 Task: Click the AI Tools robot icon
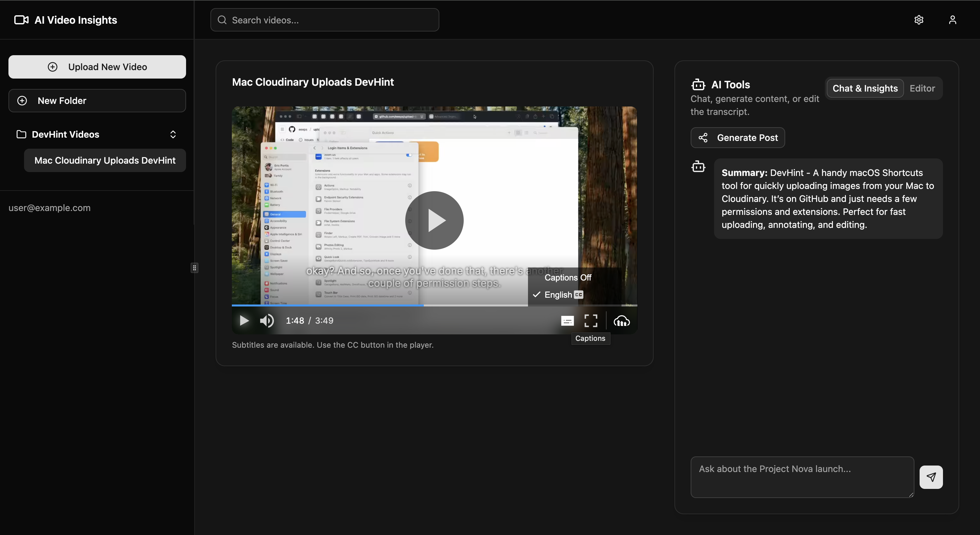coord(698,84)
